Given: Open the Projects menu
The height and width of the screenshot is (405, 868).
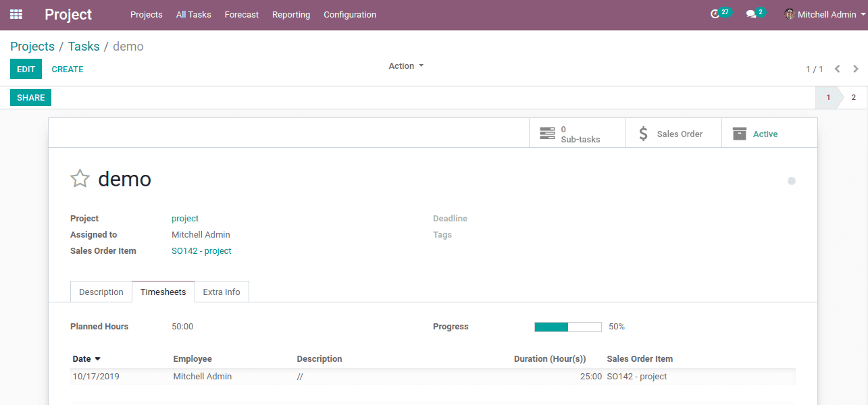Looking at the screenshot, I should coord(147,14).
